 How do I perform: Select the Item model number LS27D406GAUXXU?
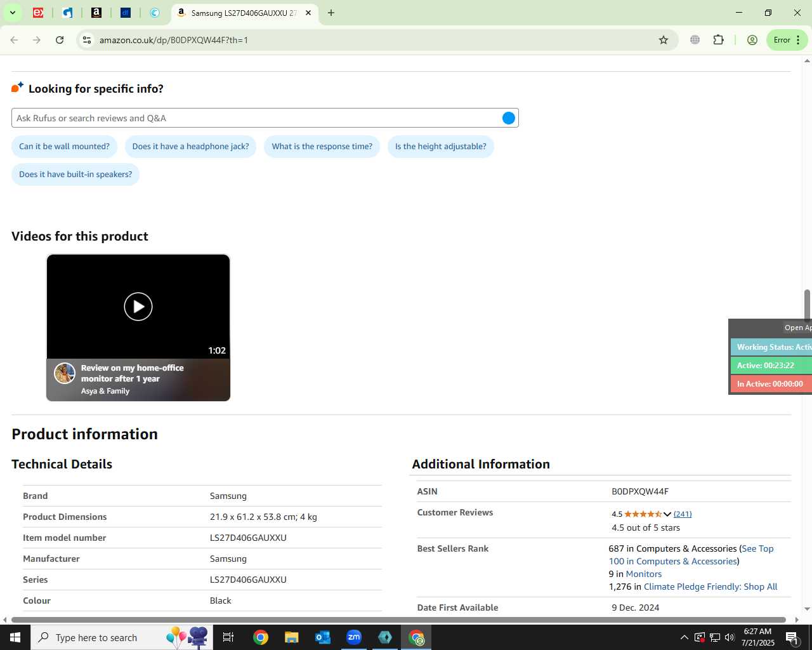click(x=248, y=538)
